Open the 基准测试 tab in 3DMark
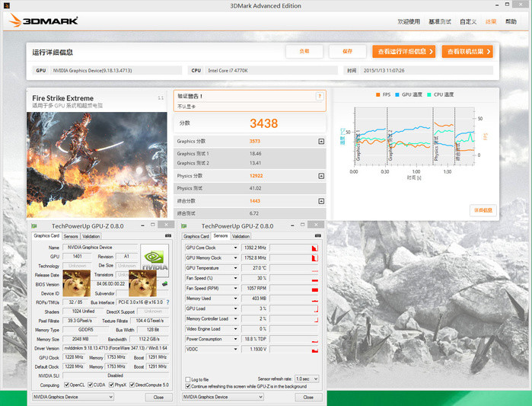The image size is (532, 406). 439,21
